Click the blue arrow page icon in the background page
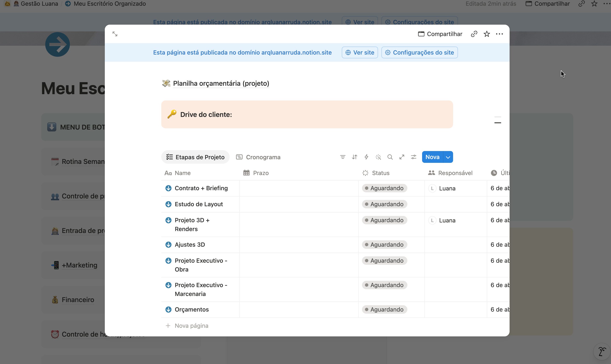 (x=57, y=44)
